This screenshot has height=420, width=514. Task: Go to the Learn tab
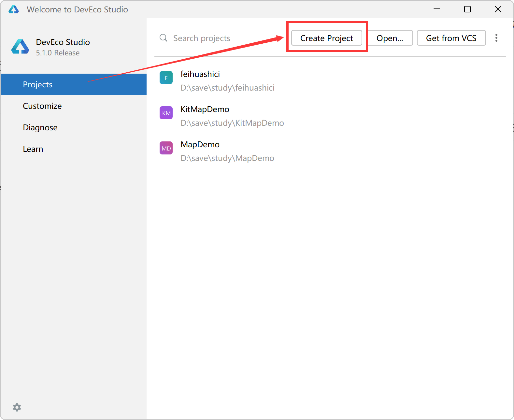(x=74, y=149)
